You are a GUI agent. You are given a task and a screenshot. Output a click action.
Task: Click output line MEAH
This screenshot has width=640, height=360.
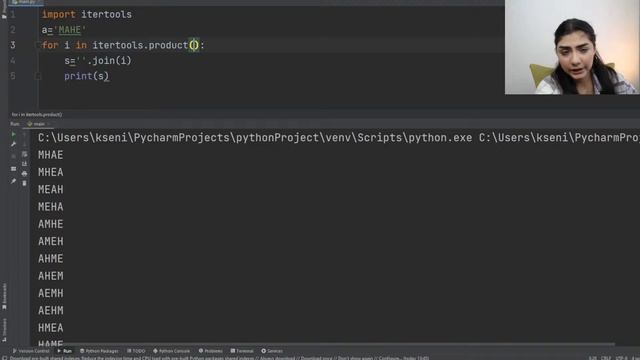point(51,189)
